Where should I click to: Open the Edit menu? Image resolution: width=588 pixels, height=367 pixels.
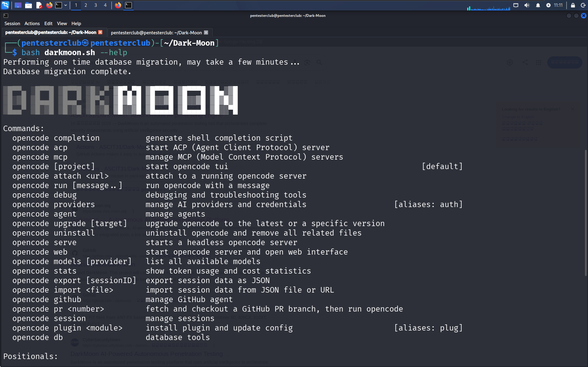[x=48, y=24]
